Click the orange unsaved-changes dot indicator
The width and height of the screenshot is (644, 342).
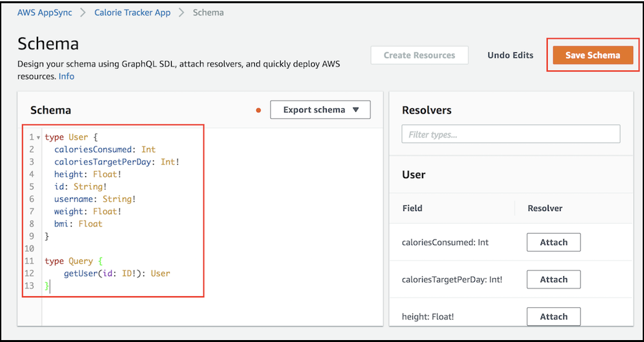[x=258, y=110]
